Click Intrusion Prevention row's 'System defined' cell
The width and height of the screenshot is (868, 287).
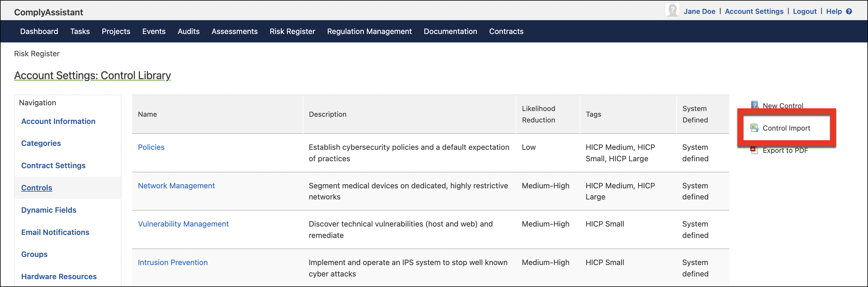coord(695,268)
